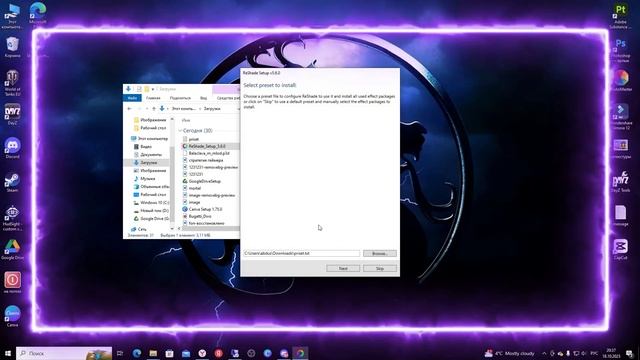Open Microsoft Store from the taskbar
The width and height of the screenshot is (640, 360).
(x=169, y=353)
